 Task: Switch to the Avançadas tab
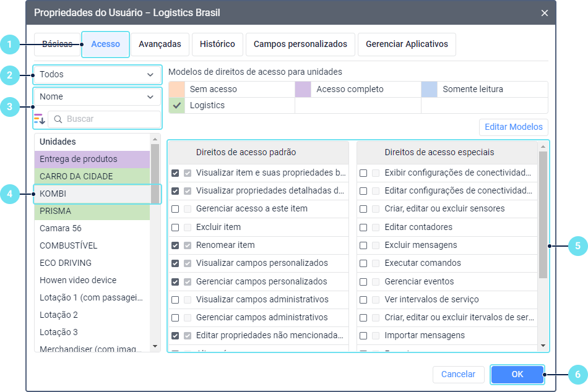click(160, 45)
